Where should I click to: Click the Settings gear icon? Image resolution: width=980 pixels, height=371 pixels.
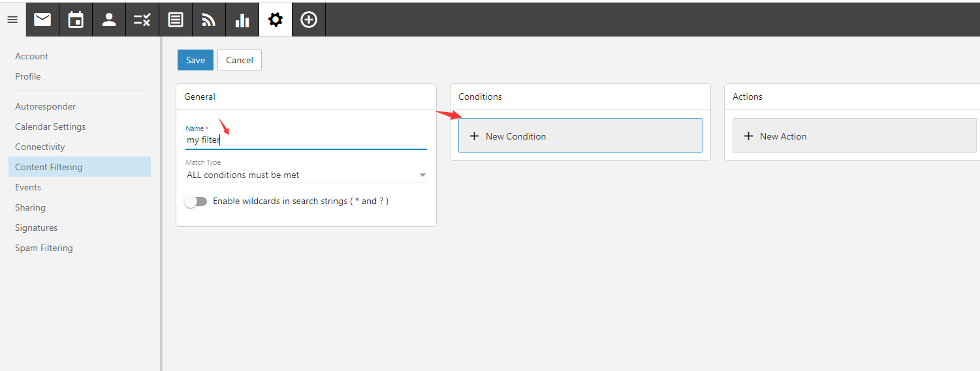point(276,20)
